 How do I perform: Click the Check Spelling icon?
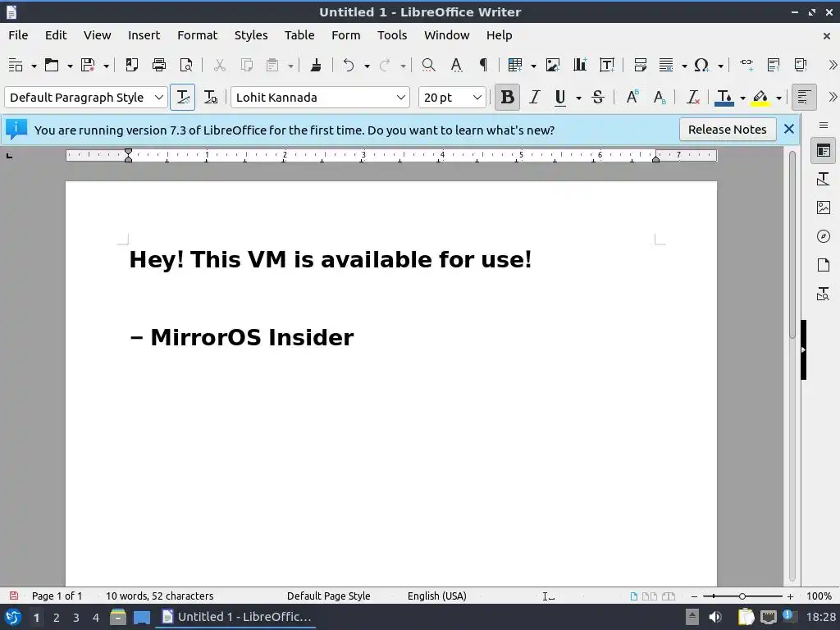coord(456,66)
